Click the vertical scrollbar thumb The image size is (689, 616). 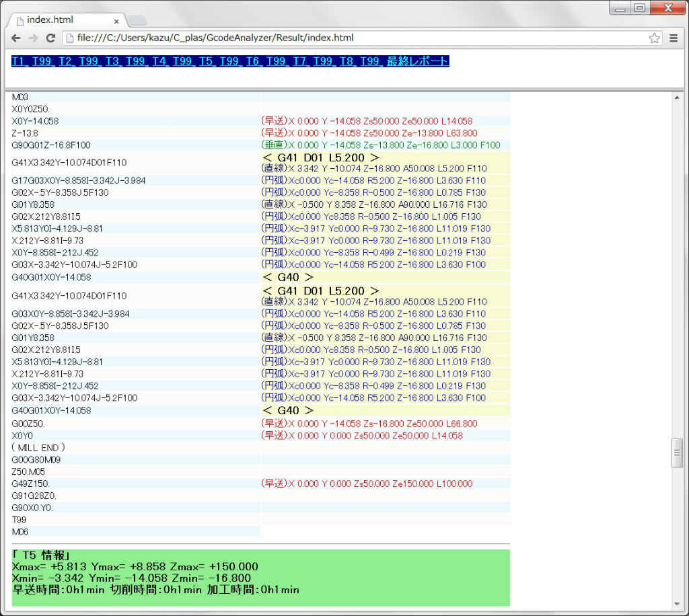[x=677, y=453]
